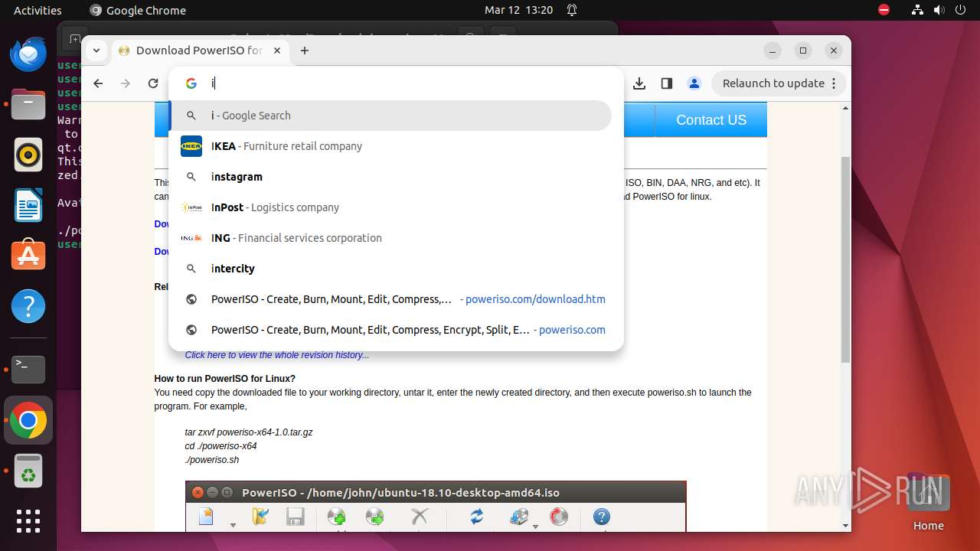
Task: Open LibreOffice Writer from the dock
Action: (28, 206)
